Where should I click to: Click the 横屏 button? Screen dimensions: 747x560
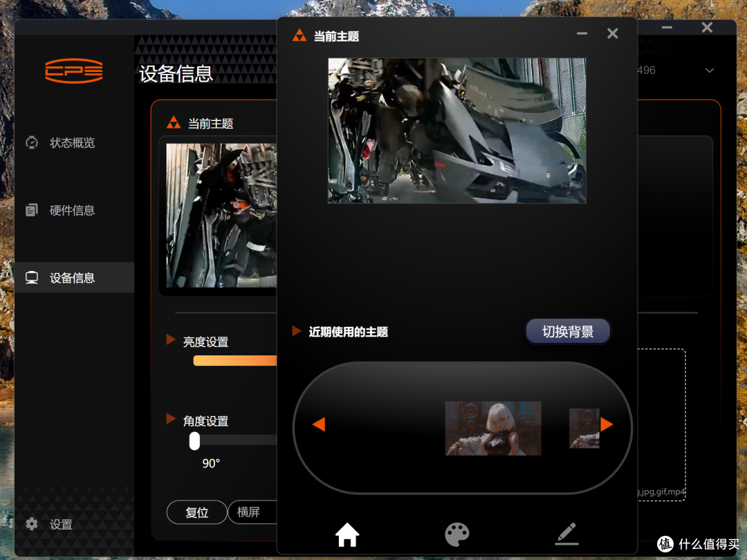[x=252, y=512]
